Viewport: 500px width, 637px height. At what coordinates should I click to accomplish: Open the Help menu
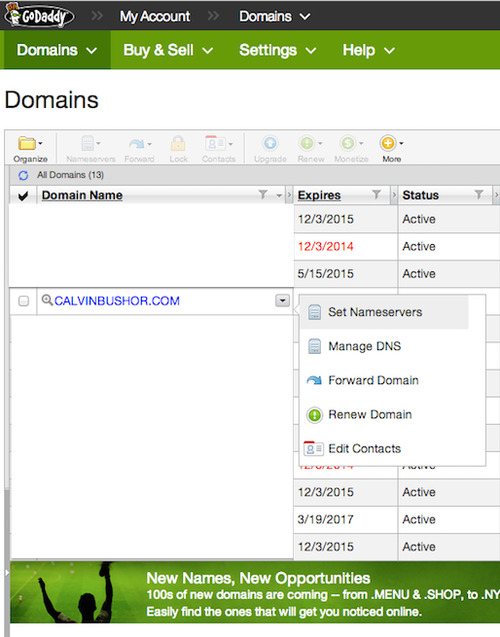[368, 50]
